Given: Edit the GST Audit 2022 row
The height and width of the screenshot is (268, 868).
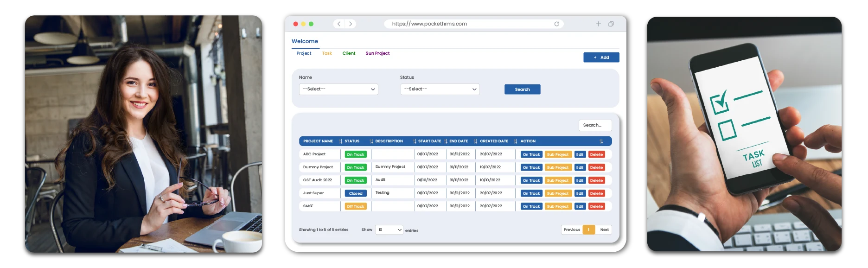Looking at the screenshot, I should point(580,180).
